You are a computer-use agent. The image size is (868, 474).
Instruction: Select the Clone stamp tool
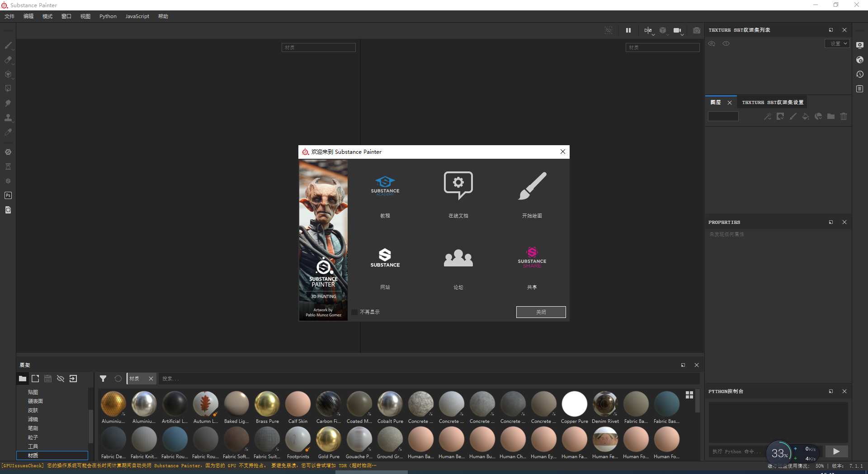(8, 118)
